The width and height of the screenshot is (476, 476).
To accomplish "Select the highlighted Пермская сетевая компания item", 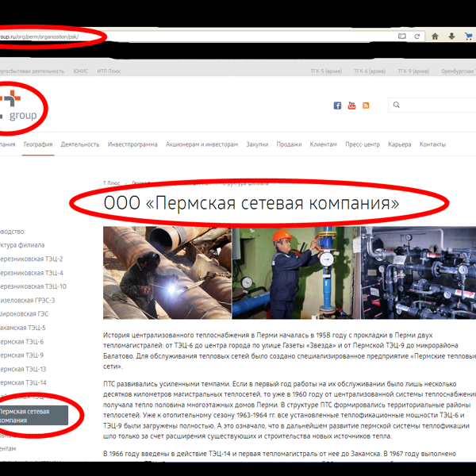I will click(34, 416).
